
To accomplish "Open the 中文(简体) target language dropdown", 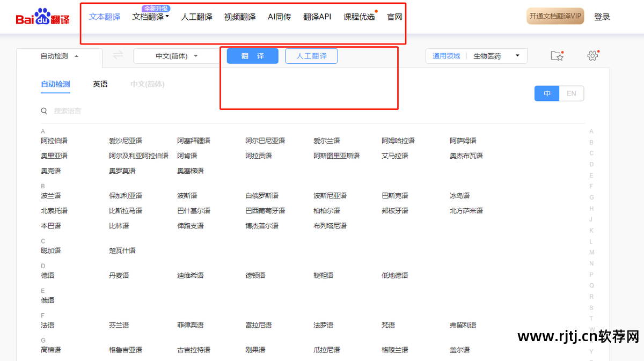I will pyautogui.click(x=177, y=56).
